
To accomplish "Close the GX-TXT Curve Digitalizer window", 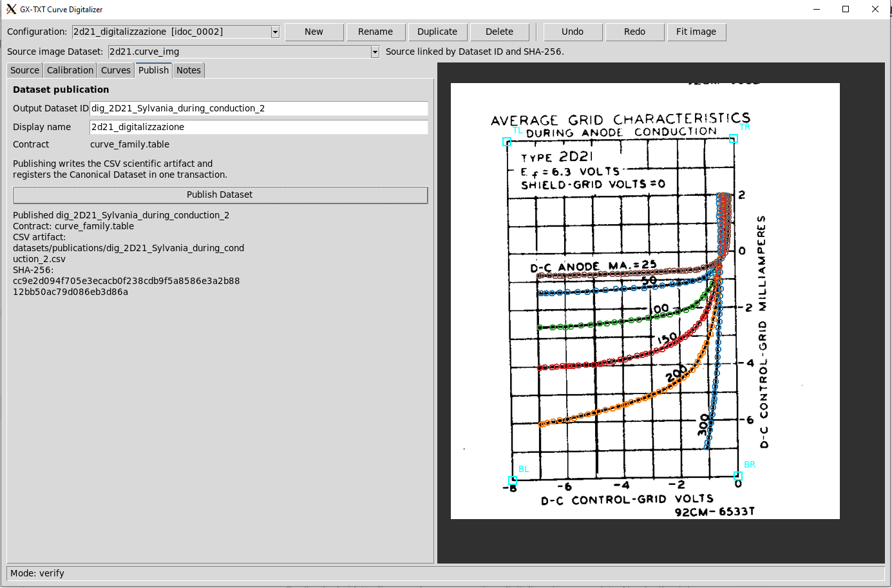I will (x=875, y=9).
